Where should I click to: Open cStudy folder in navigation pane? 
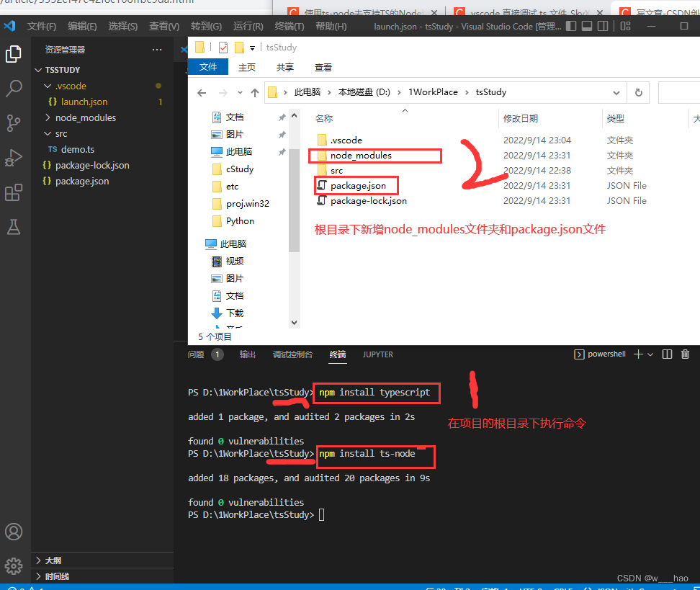pos(240,169)
